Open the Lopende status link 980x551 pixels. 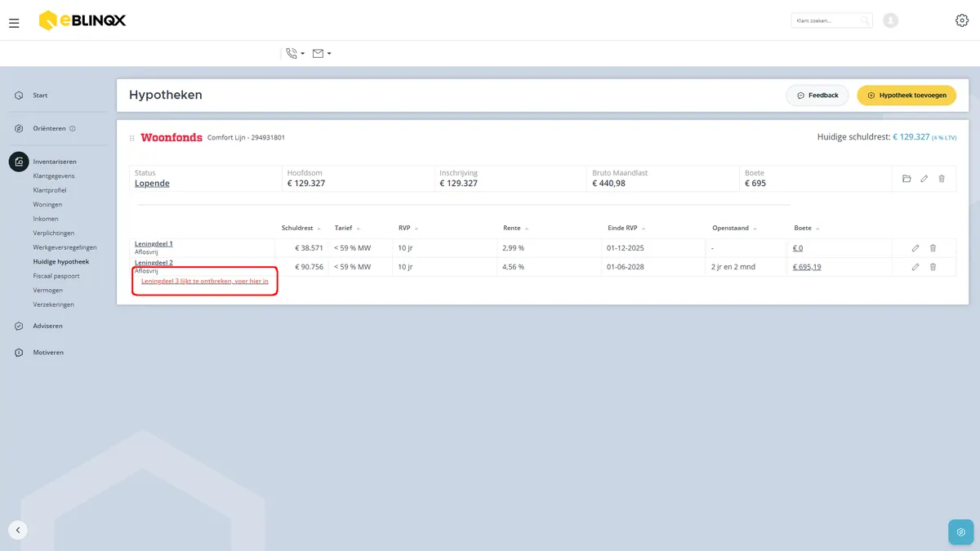(x=152, y=184)
